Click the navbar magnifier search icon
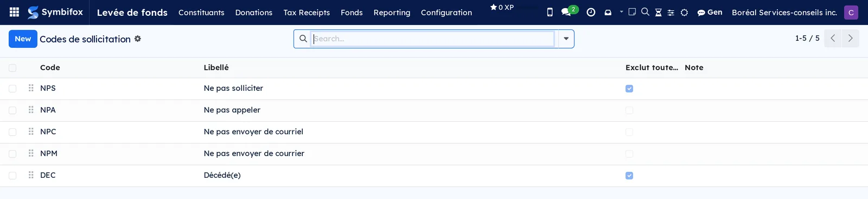The width and height of the screenshot is (868, 199). pyautogui.click(x=645, y=11)
